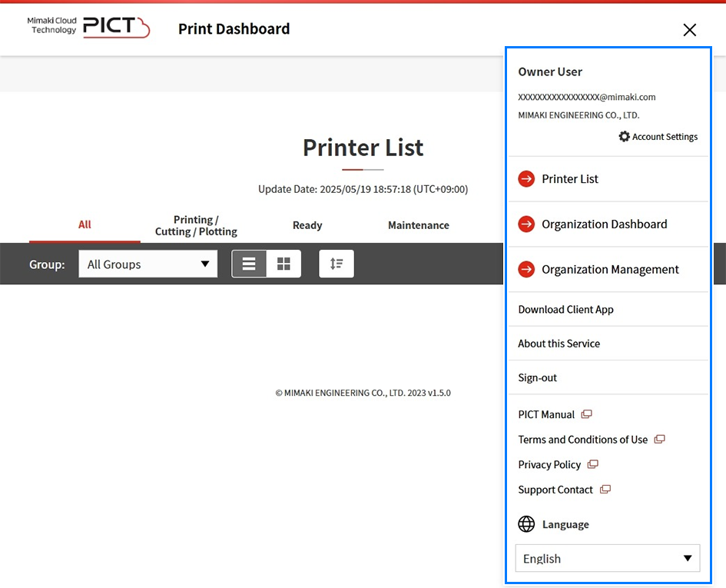Viewport: 726px width, 588px height.
Task: Click red arrow icon beside Printer List
Action: (526, 179)
